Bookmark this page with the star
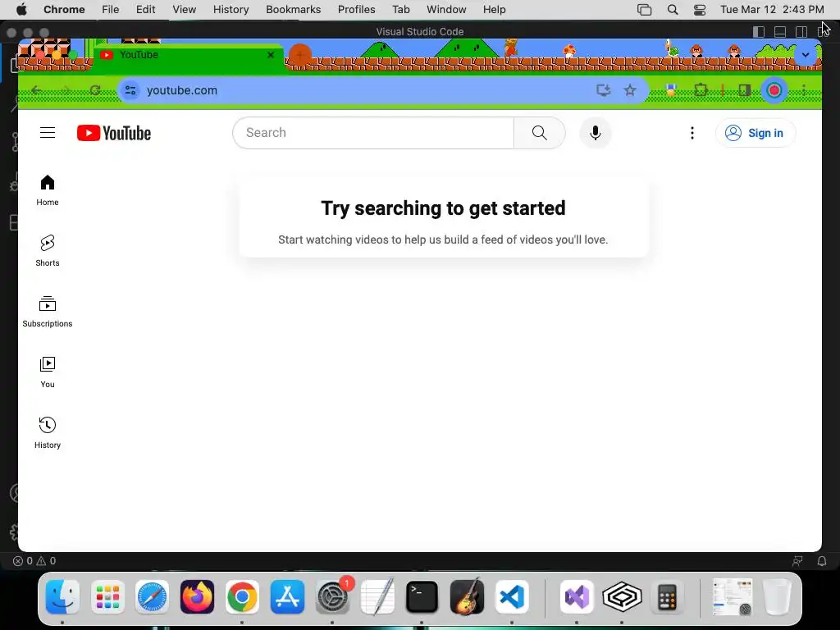Screen dimensions: 840x630 pos(630,90)
